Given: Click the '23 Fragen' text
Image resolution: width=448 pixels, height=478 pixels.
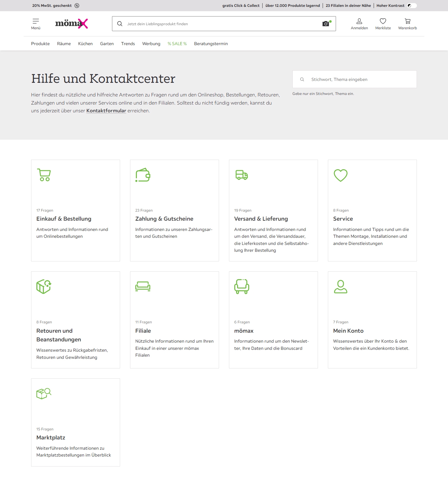Looking at the screenshot, I should [x=144, y=210].
